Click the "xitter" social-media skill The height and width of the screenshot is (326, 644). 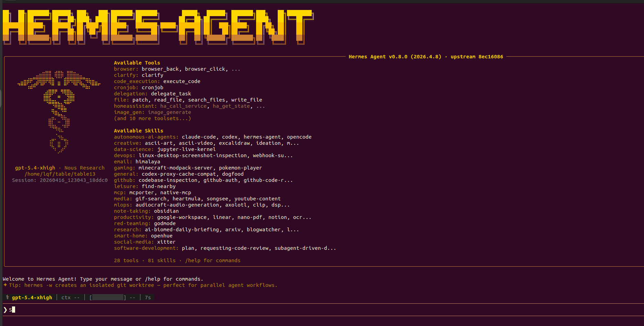click(166, 242)
